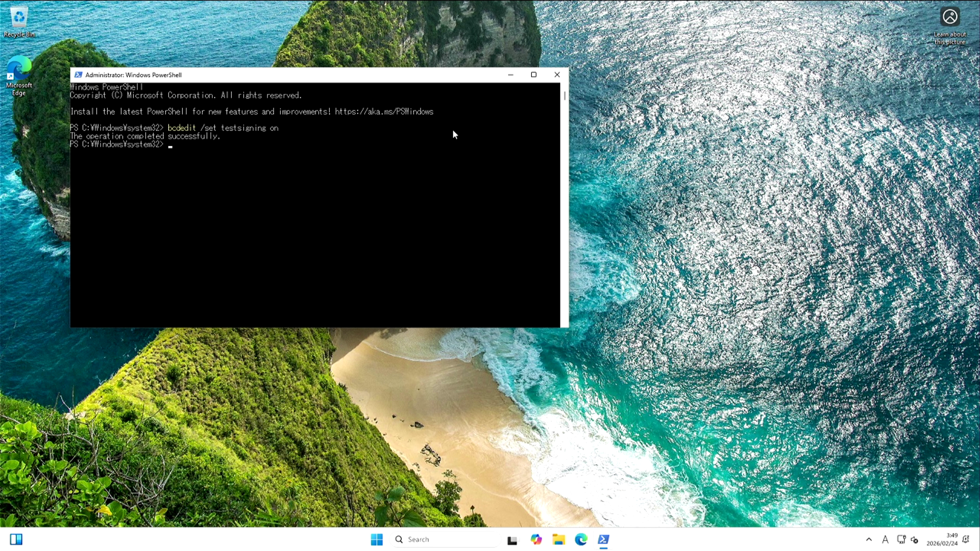The image size is (980, 551).
Task: Open the notification bell icon
Action: (966, 539)
